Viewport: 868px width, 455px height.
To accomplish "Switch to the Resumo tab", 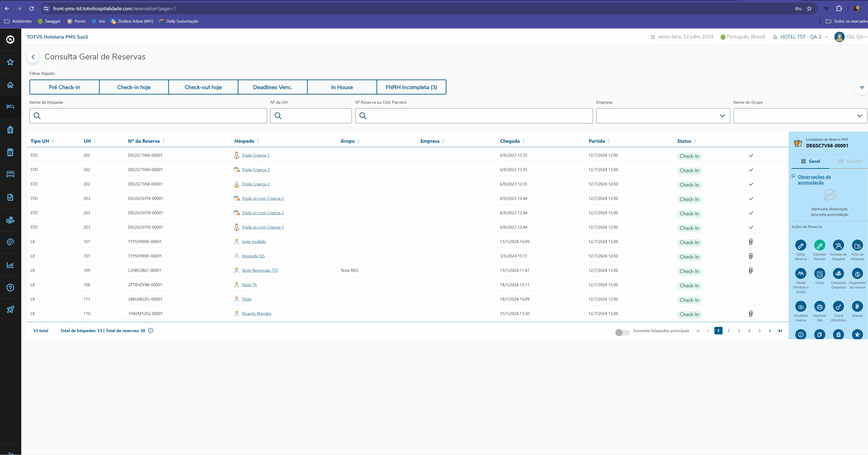I will point(850,161).
